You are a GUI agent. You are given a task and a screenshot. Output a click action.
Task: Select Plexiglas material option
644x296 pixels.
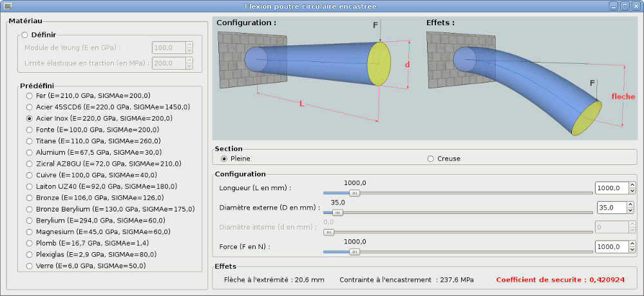pyautogui.click(x=29, y=254)
